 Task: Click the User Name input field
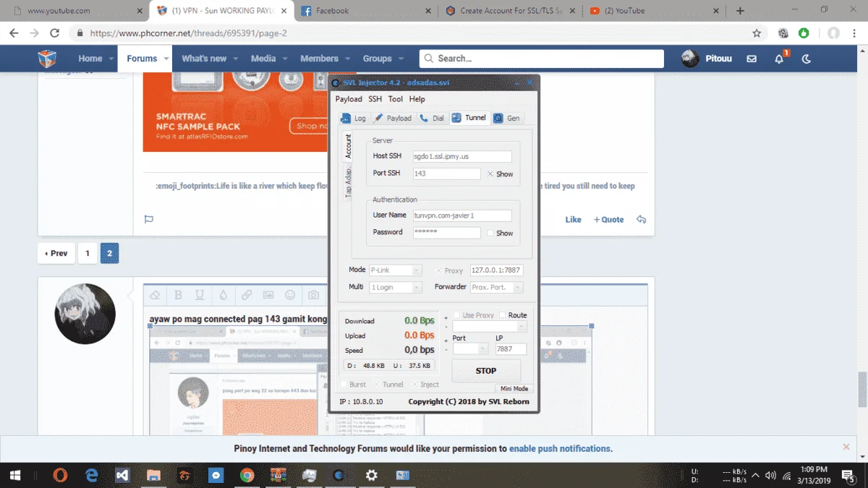click(461, 215)
